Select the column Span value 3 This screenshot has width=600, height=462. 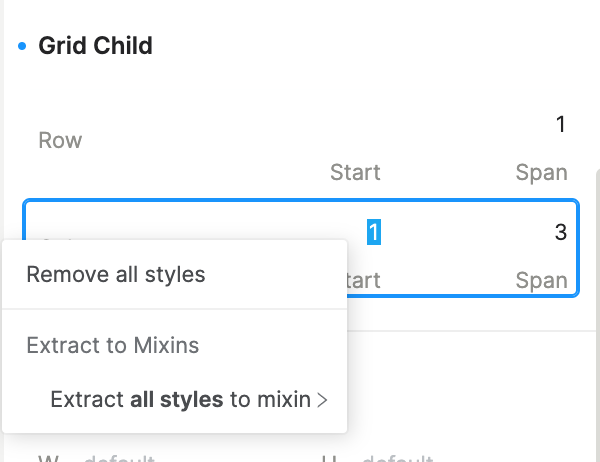tap(560, 232)
